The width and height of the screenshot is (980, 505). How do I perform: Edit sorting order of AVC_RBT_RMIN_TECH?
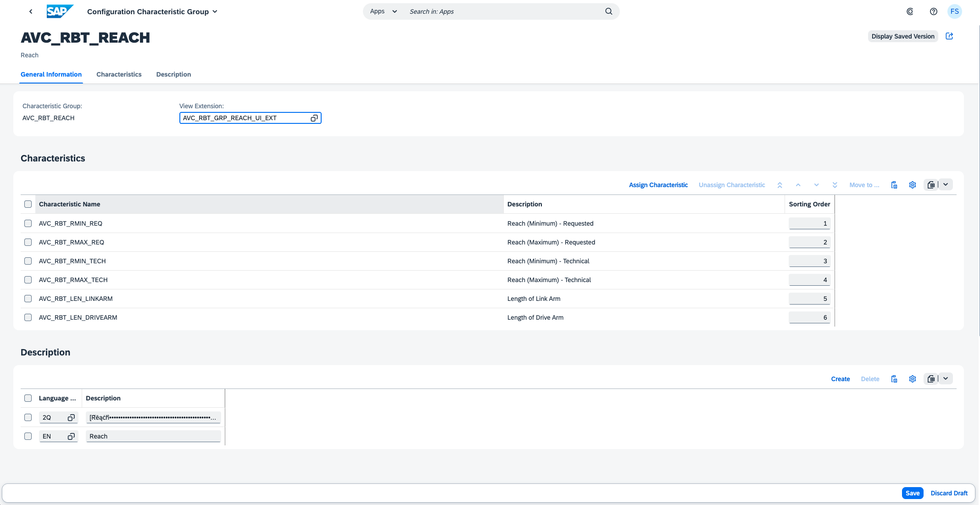pyautogui.click(x=809, y=261)
